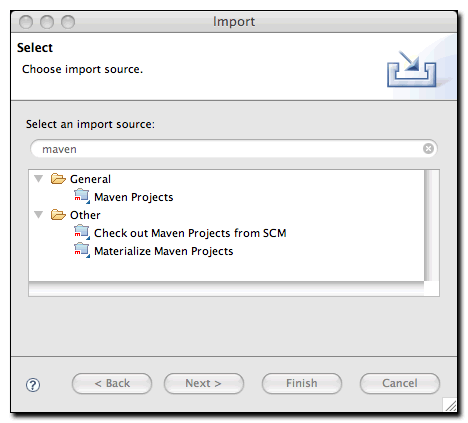This screenshot has width=468, height=423.
Task: Click the Finish button
Action: point(302,383)
